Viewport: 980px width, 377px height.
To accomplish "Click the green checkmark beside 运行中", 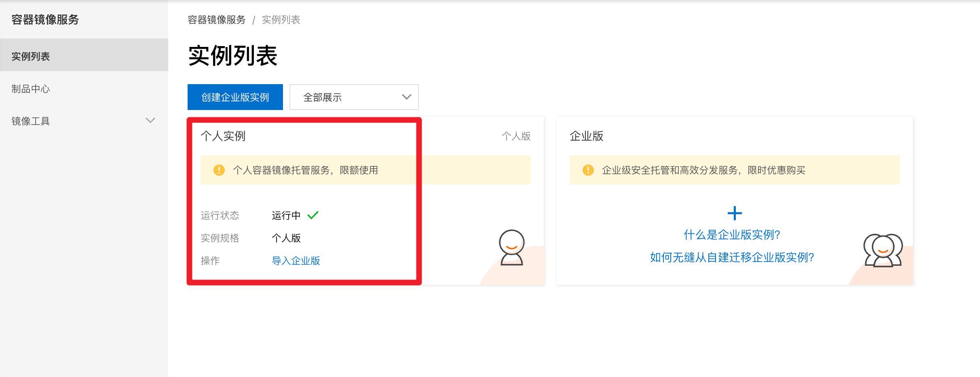I will pos(313,215).
